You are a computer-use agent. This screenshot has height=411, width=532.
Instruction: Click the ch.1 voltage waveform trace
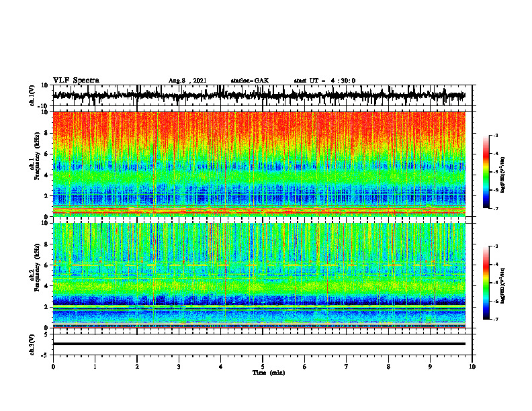[x=259, y=95]
